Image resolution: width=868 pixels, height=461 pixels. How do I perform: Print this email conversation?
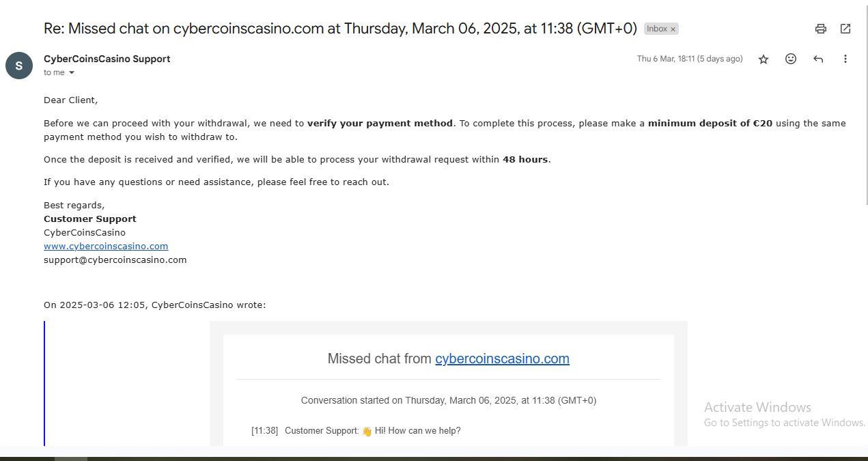[x=821, y=29]
